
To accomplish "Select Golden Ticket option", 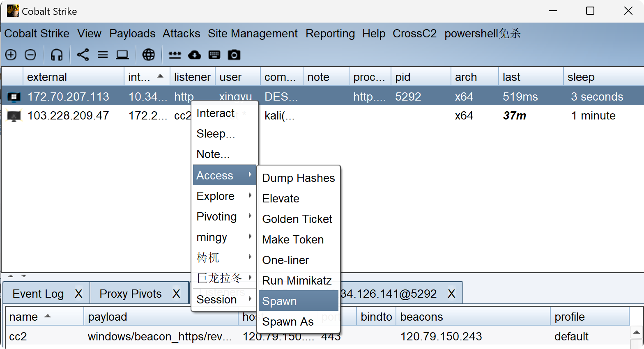I will click(x=299, y=219).
